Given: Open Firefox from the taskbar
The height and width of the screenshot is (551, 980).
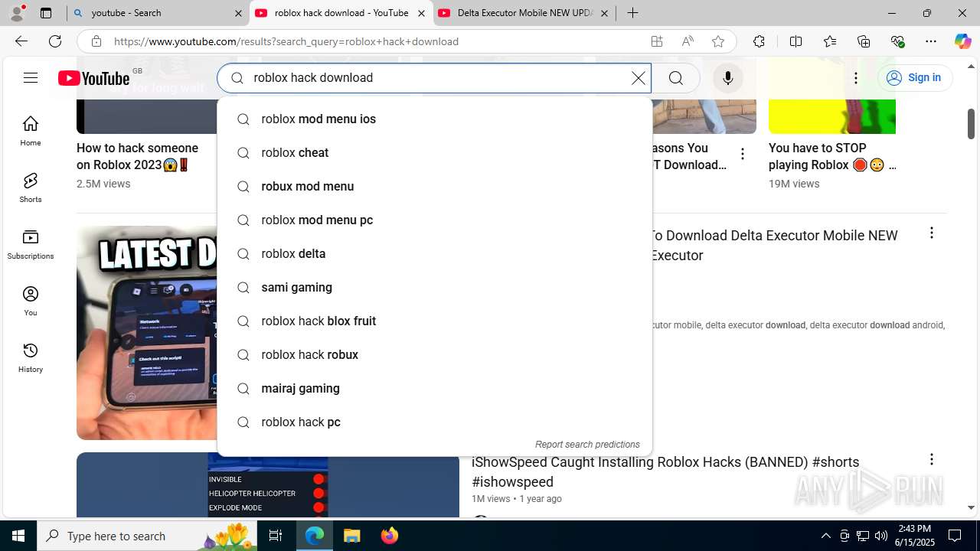Looking at the screenshot, I should [x=389, y=536].
